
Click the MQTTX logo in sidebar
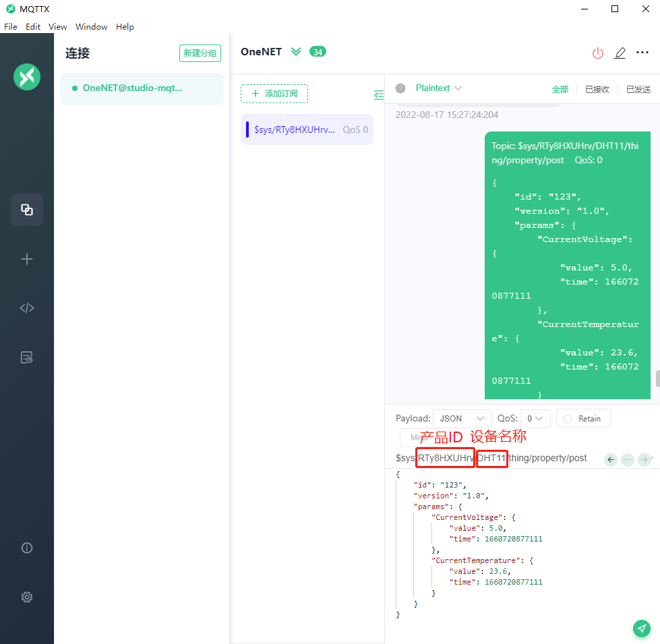point(27,77)
